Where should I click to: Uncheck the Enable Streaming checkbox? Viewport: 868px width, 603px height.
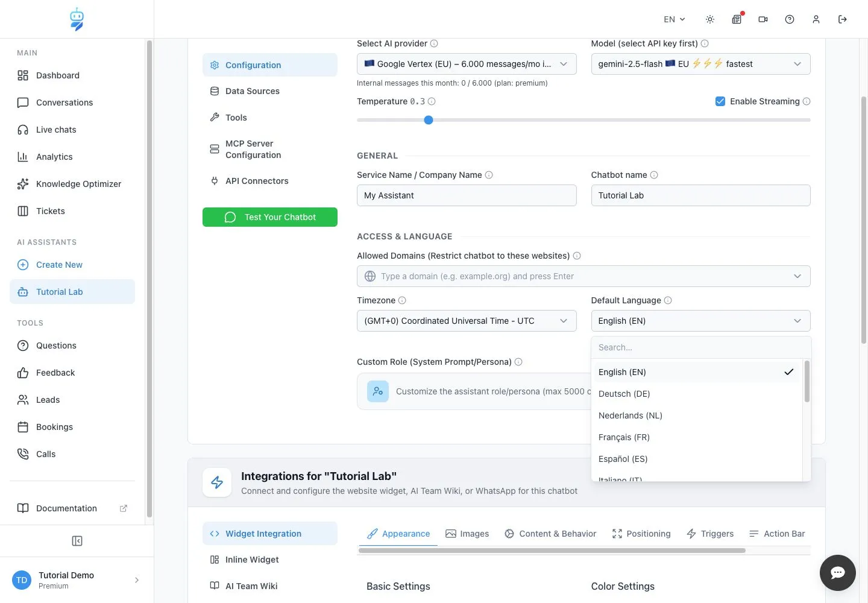pyautogui.click(x=720, y=101)
